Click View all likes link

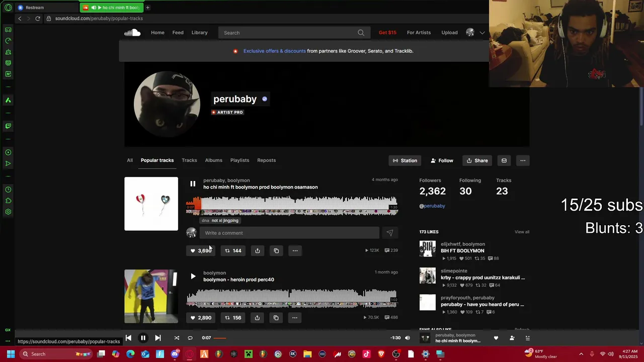[x=522, y=232]
